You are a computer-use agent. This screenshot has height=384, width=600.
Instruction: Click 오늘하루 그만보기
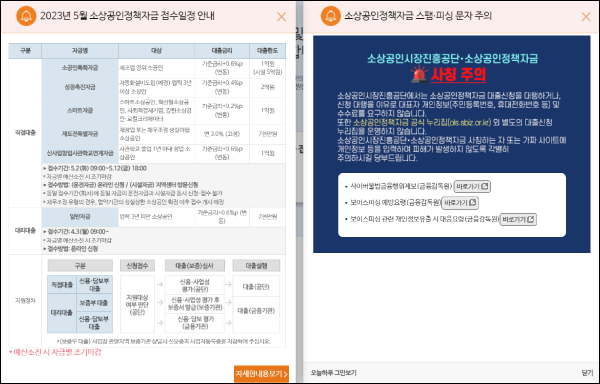click(x=334, y=373)
